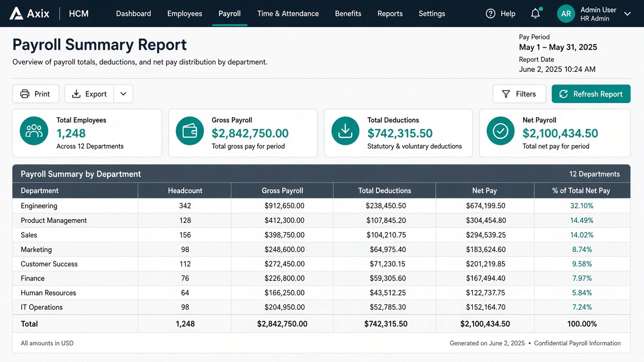Click Sales net pay $294,539.25
Viewport: 644px width, 362px height.
click(486, 235)
